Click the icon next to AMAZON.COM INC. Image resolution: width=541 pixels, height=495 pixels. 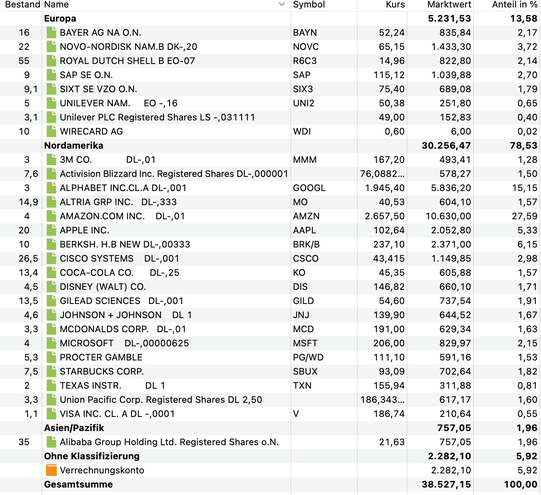[51, 216]
